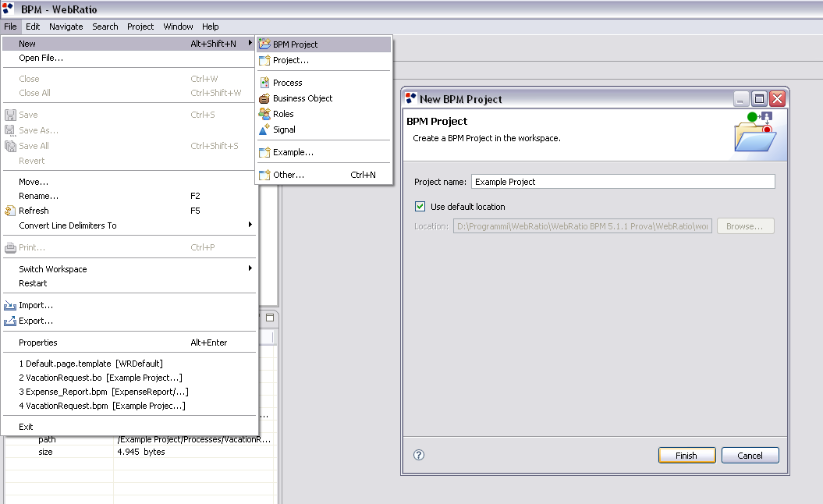Click the WebRatio logo in New BPM Project dialog title
The image size is (823, 504).
[411, 98]
